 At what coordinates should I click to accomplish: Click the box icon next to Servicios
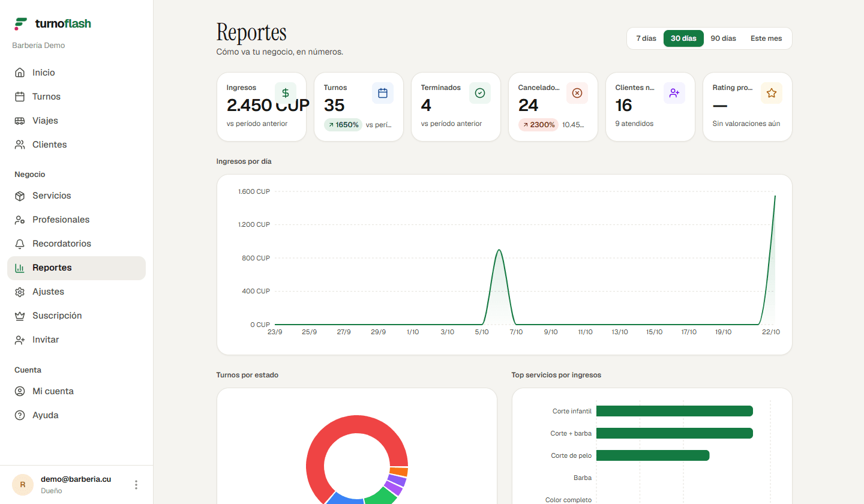[x=20, y=196]
